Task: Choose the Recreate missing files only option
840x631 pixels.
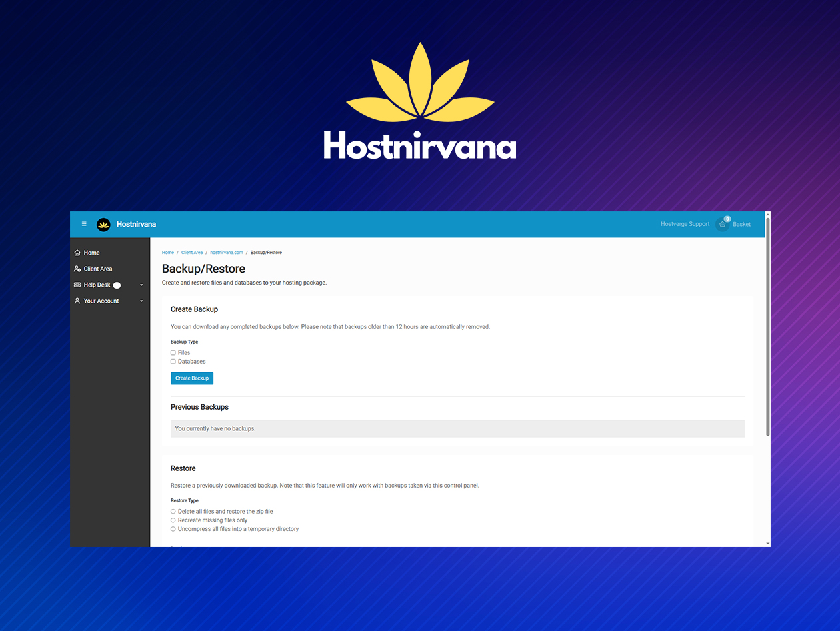Action: pyautogui.click(x=173, y=520)
